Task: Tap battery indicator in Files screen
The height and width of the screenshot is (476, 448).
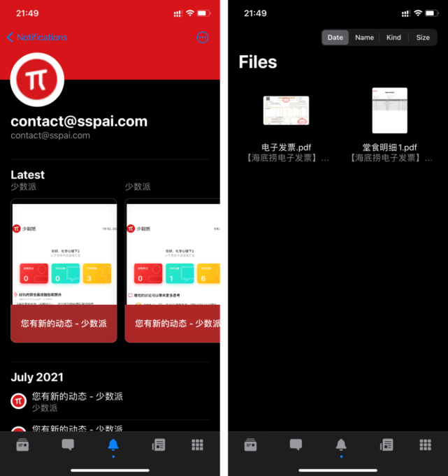Action: pos(432,13)
